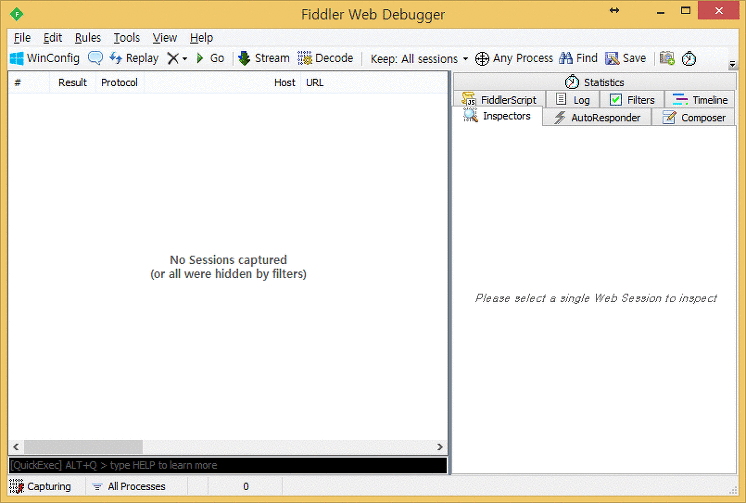Screen dimensions: 746x503
Task: Click the session list right scroll arrow
Action: 440,446
